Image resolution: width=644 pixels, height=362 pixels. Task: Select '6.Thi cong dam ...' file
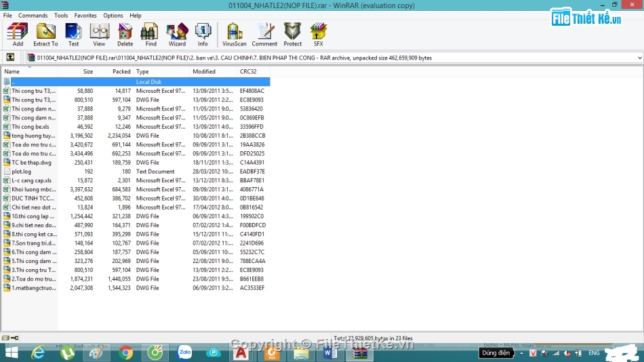click(x=34, y=252)
